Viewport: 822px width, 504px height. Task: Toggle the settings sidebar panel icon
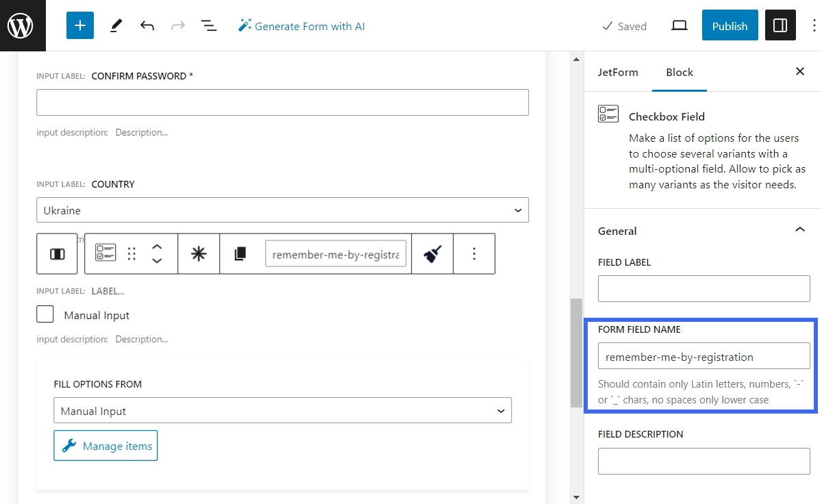[780, 25]
